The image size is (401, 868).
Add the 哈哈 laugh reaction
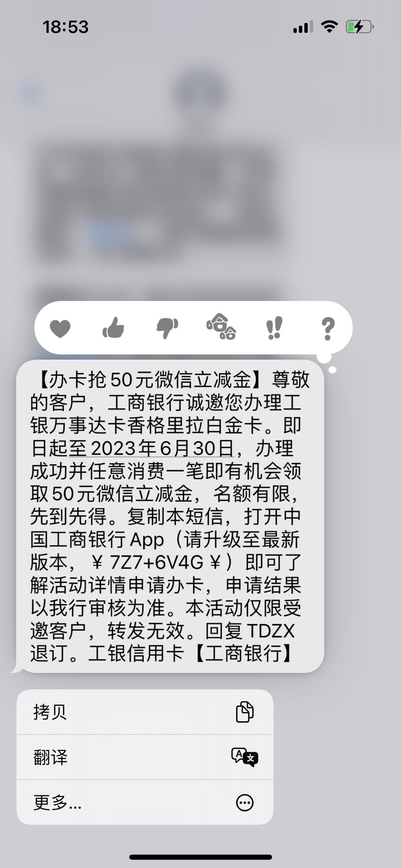(x=221, y=327)
